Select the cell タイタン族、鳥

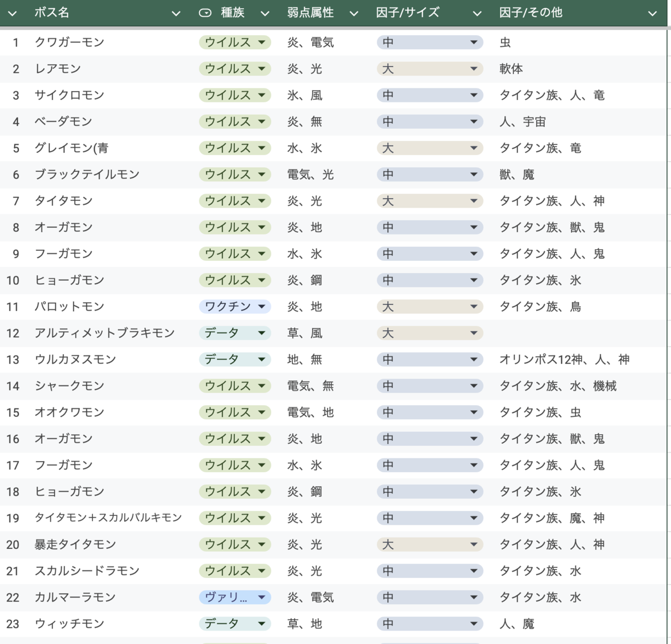tap(540, 307)
